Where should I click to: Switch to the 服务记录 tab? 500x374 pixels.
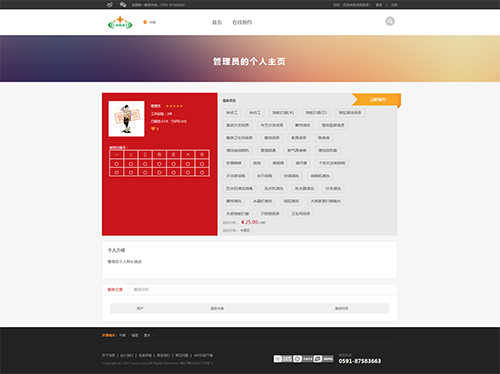115,289
